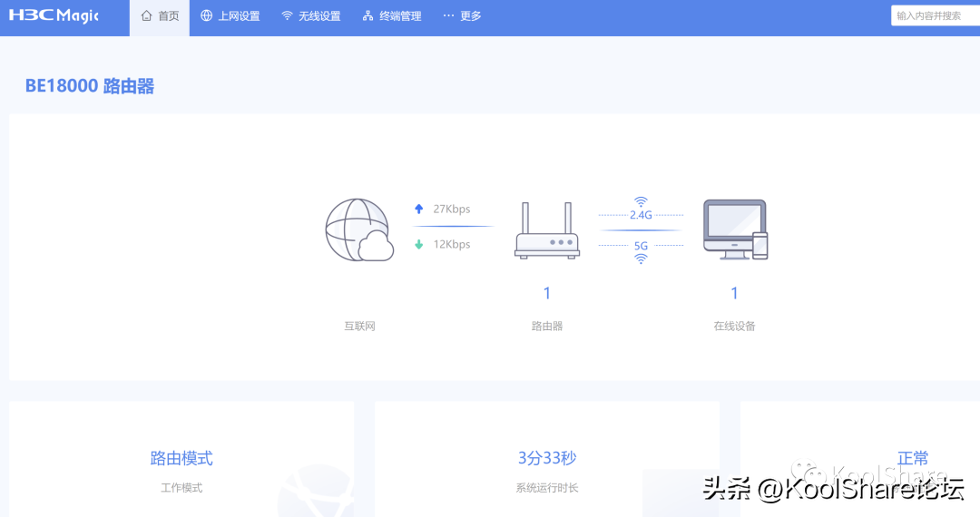Open the 终端管理 menu

392,16
